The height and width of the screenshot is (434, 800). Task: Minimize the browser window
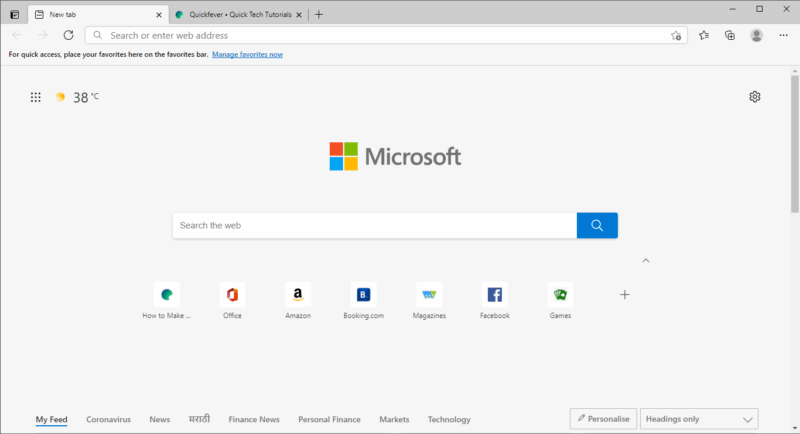tap(733, 9)
